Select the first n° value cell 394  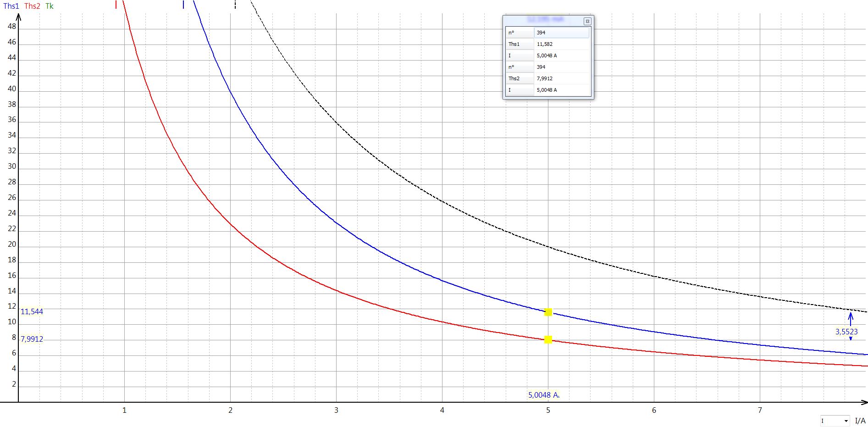pos(561,33)
